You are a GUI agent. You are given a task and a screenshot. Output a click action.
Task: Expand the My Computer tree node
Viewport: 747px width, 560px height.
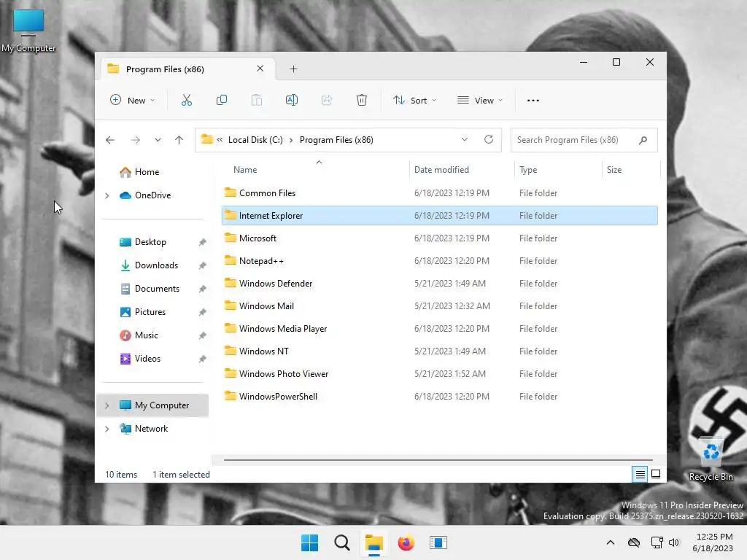(107, 405)
